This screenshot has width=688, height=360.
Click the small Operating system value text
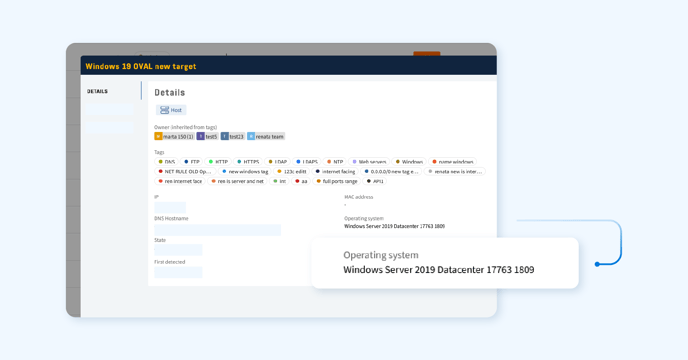point(394,226)
